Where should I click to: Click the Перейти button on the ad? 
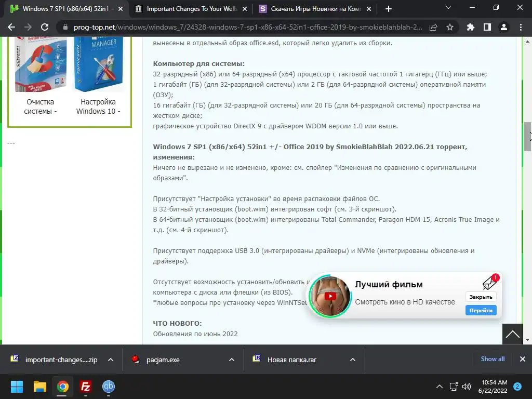481,310
